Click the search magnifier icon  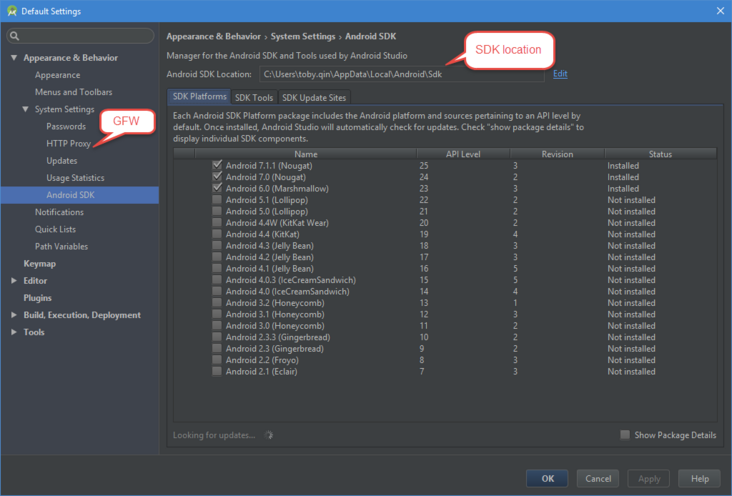(14, 36)
